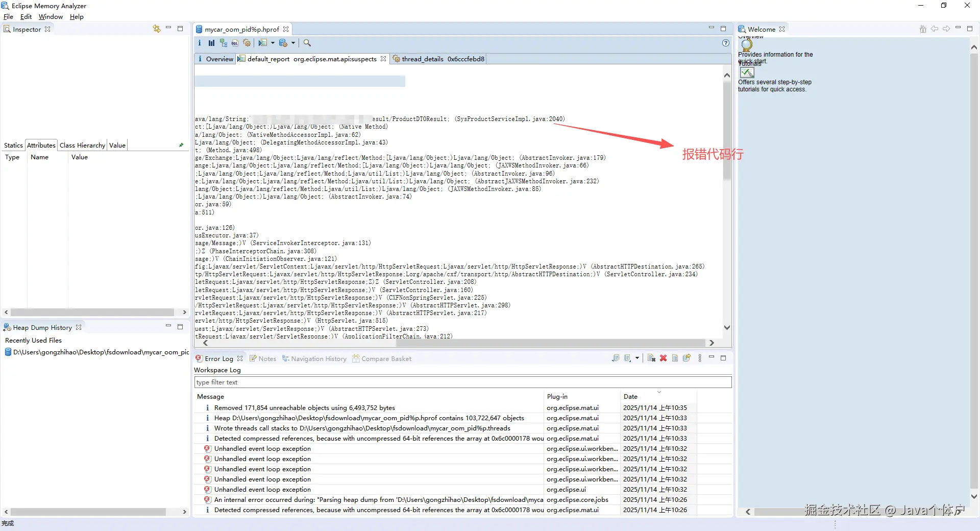The width and height of the screenshot is (980, 531).
Task: Find object by address search icon
Action: (307, 43)
